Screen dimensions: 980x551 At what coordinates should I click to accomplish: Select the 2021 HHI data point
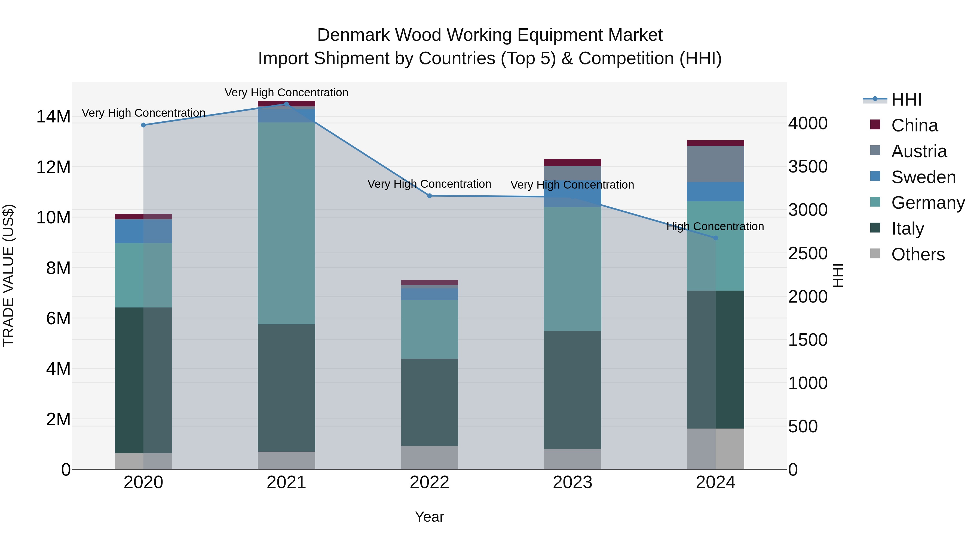coord(286,104)
